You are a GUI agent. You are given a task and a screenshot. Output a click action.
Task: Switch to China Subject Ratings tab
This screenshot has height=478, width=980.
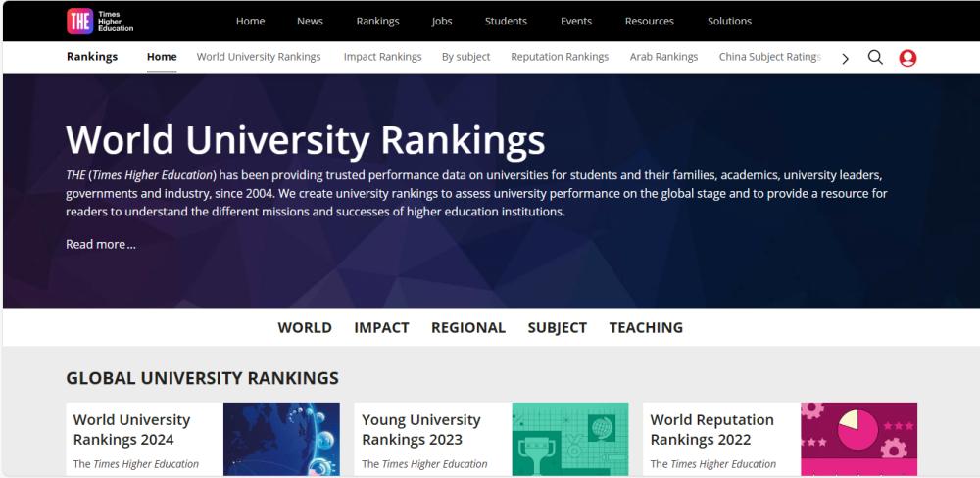pos(770,57)
